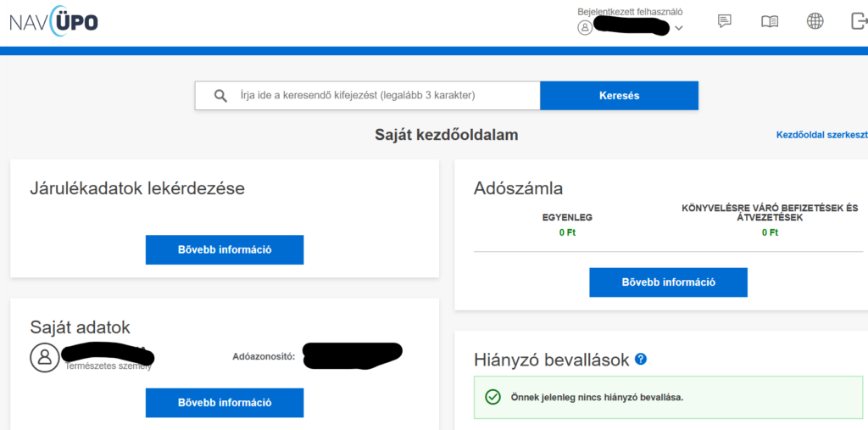Click the Bejelentkezett felhasználó label
This screenshot has height=430, width=868.
(x=629, y=12)
